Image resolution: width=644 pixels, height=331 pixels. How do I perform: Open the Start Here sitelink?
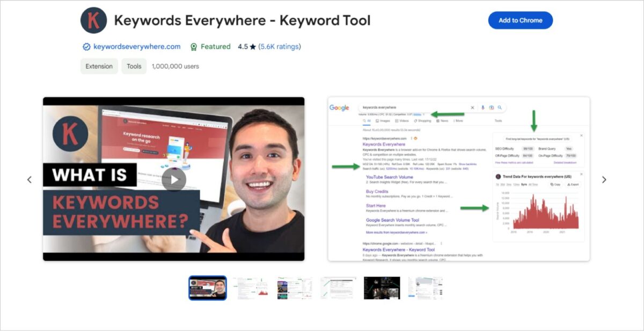click(x=376, y=205)
